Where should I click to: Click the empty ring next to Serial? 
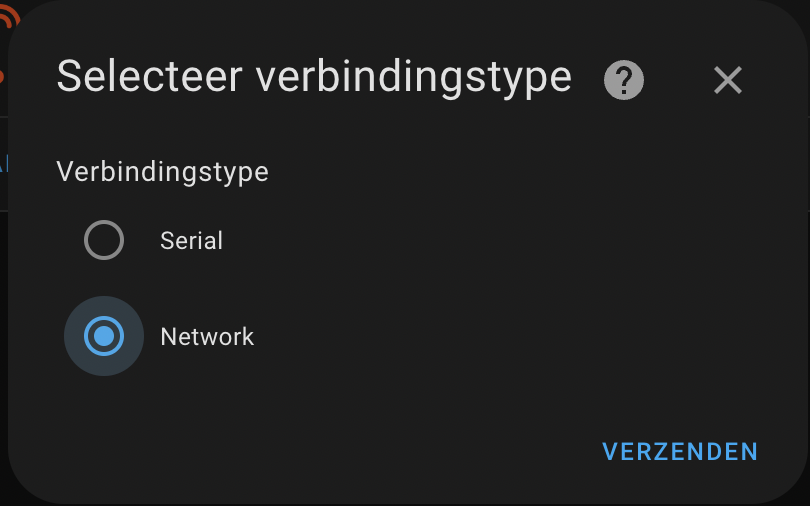click(x=104, y=240)
